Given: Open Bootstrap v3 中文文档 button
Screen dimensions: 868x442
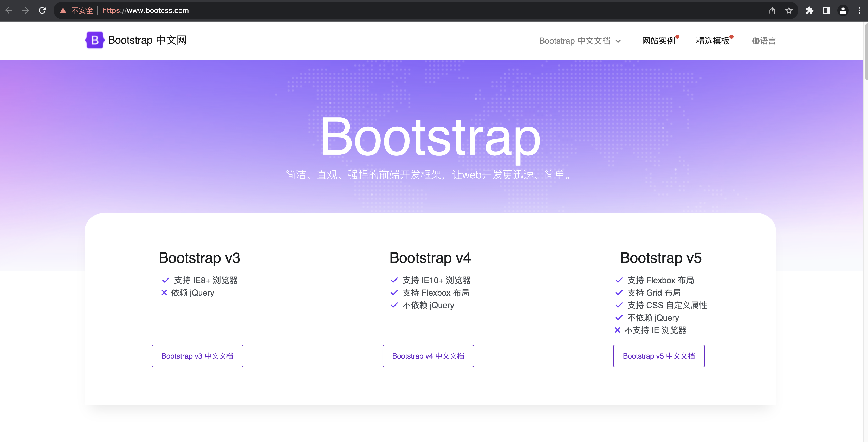Looking at the screenshot, I should pos(197,356).
